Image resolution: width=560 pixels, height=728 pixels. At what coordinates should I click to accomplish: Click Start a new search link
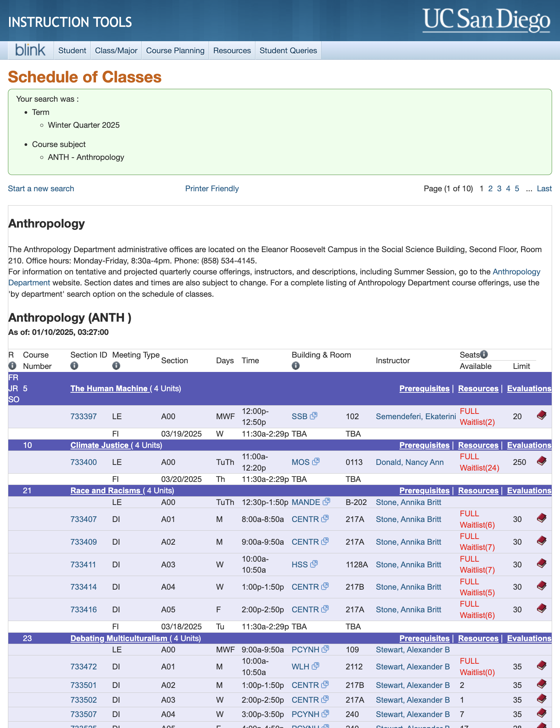pos(41,189)
